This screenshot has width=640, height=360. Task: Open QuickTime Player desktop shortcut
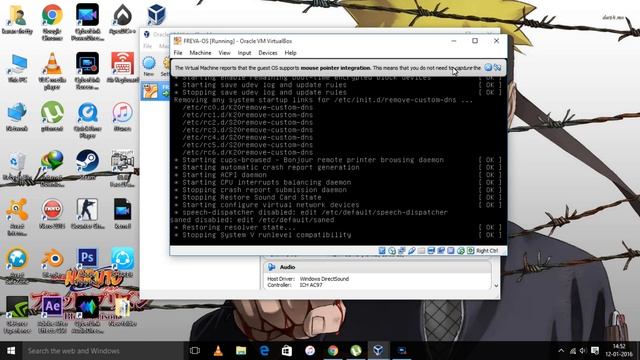87,120
